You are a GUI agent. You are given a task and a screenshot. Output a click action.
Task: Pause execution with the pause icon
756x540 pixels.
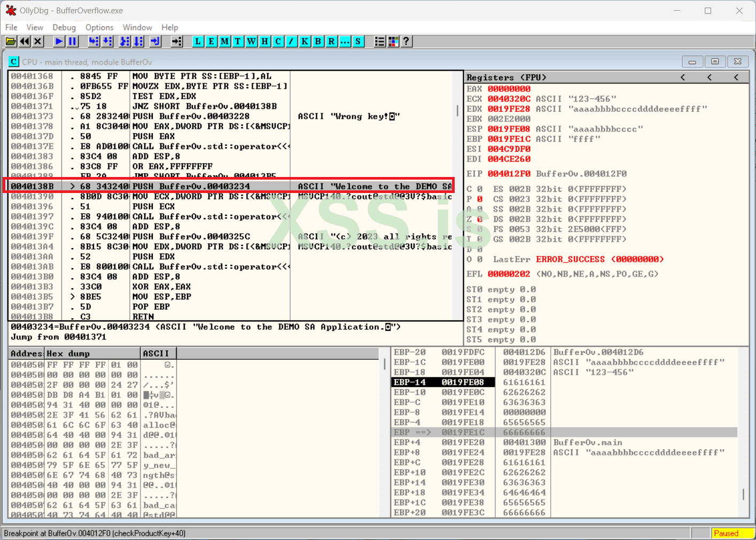click(73, 41)
